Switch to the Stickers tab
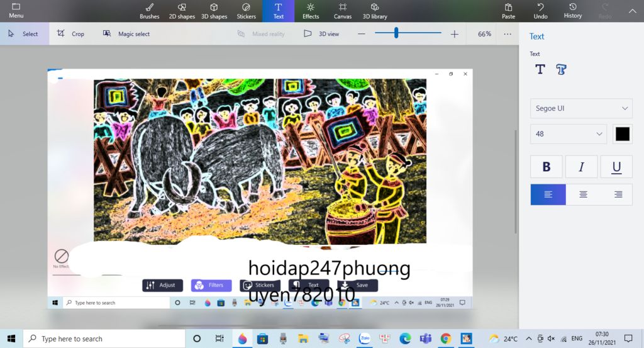Viewport: 644px width, 348px height. (246, 11)
